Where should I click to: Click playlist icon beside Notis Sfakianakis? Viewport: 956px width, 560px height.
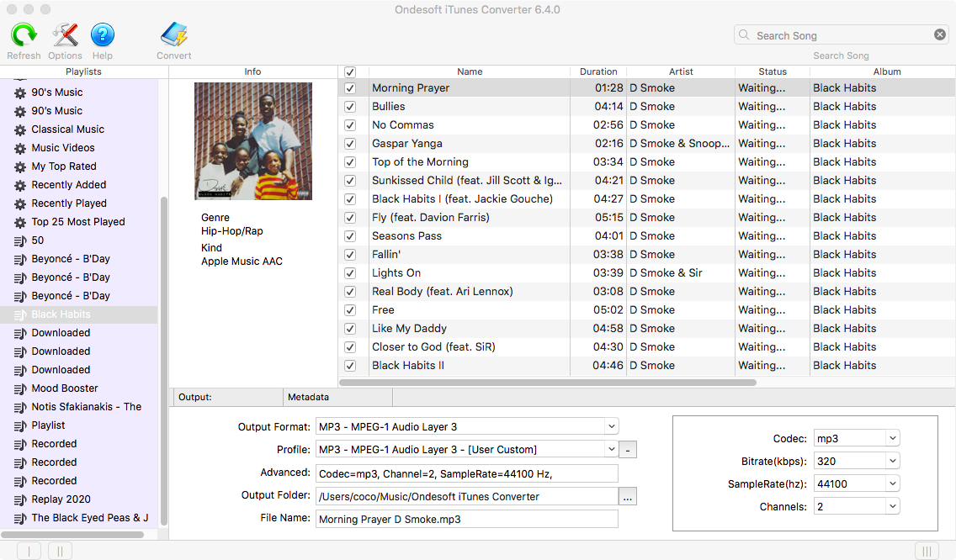pos(20,407)
